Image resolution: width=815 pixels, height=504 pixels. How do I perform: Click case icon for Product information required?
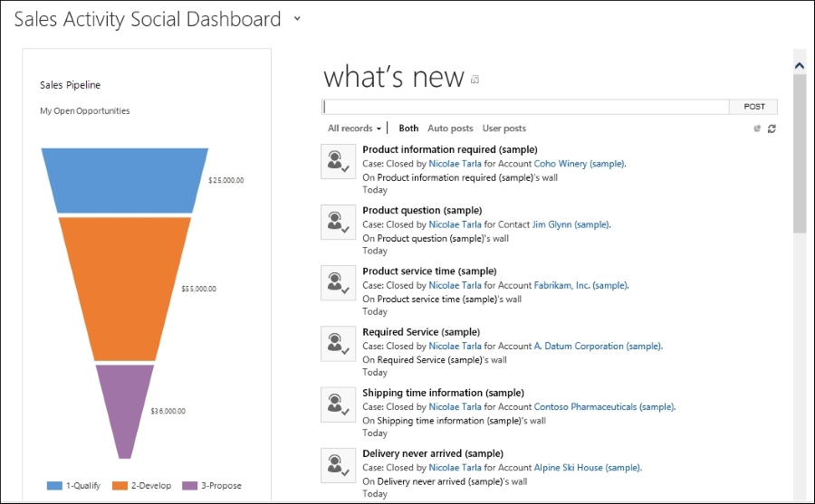click(339, 162)
